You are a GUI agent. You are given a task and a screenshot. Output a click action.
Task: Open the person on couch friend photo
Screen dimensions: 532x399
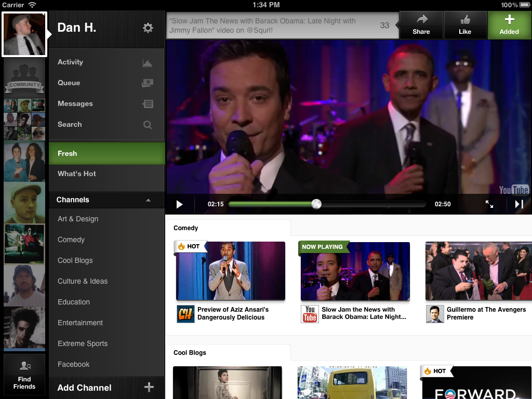click(x=24, y=244)
